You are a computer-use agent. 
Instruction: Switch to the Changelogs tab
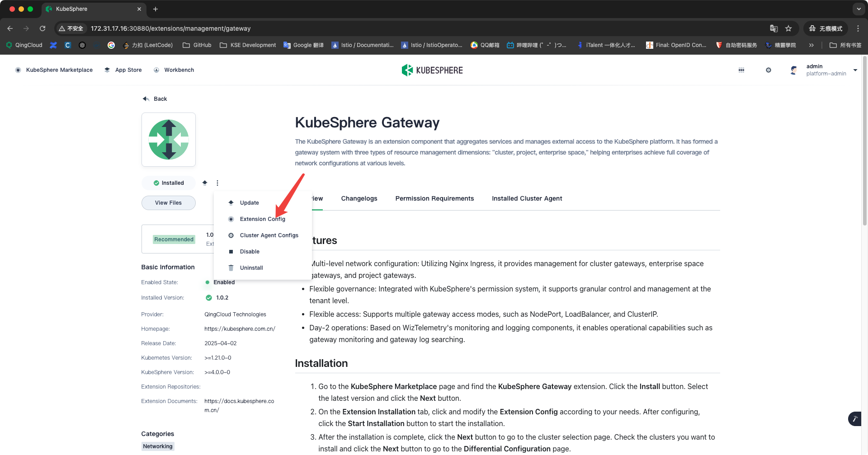click(x=359, y=198)
